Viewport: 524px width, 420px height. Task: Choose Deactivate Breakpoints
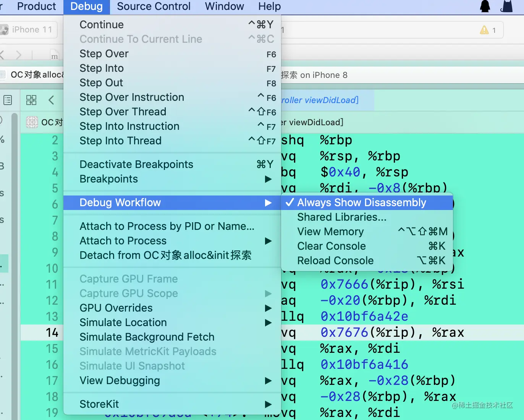click(x=172, y=164)
